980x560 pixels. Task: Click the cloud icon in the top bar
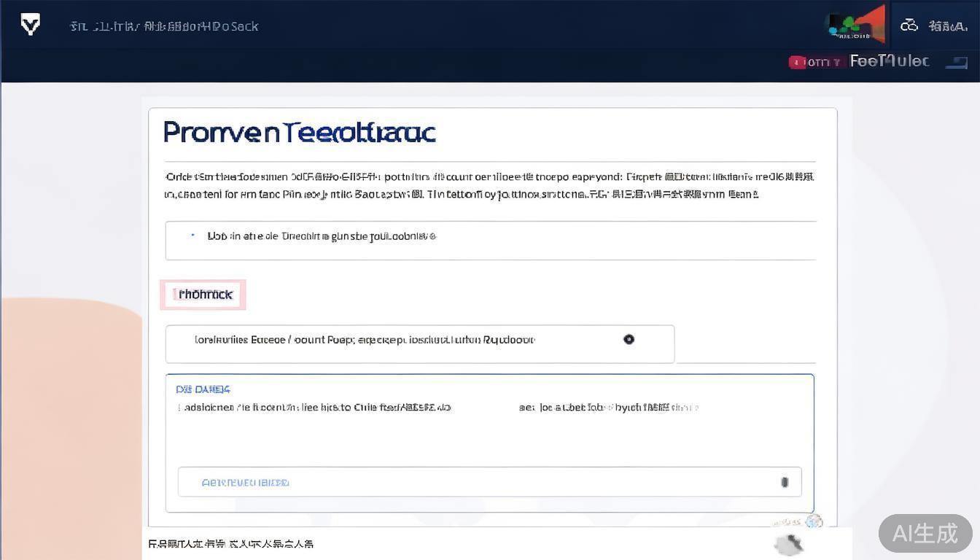click(x=909, y=26)
